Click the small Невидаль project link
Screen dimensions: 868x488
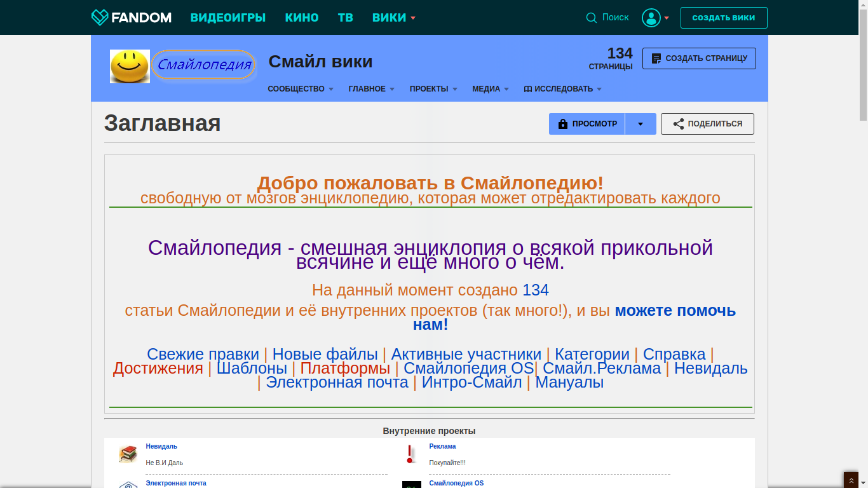click(x=161, y=447)
